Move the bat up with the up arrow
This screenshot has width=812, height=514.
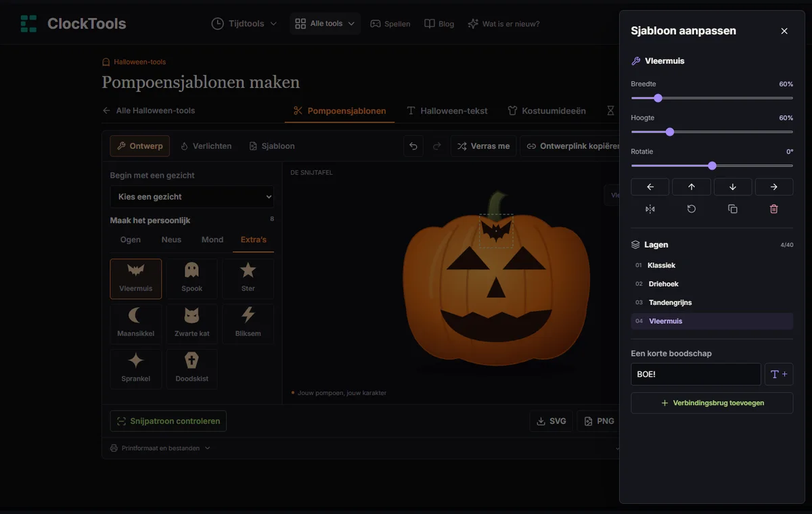(692, 187)
